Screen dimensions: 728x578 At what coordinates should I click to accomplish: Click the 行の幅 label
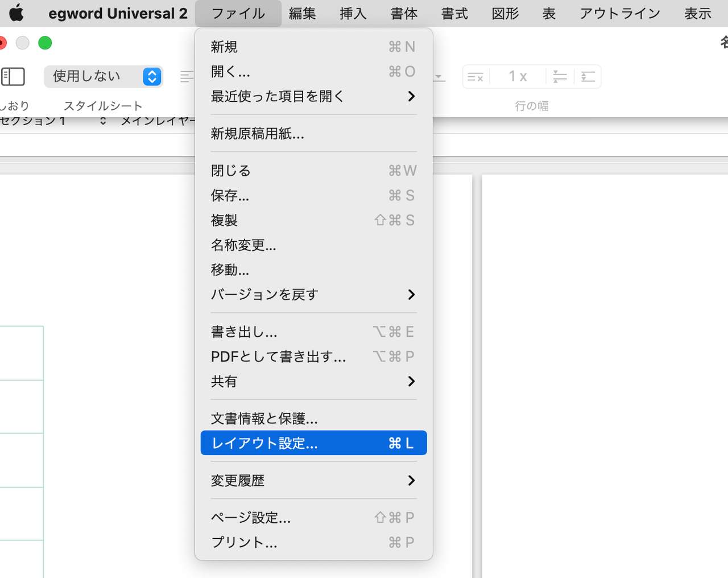pyautogui.click(x=532, y=106)
